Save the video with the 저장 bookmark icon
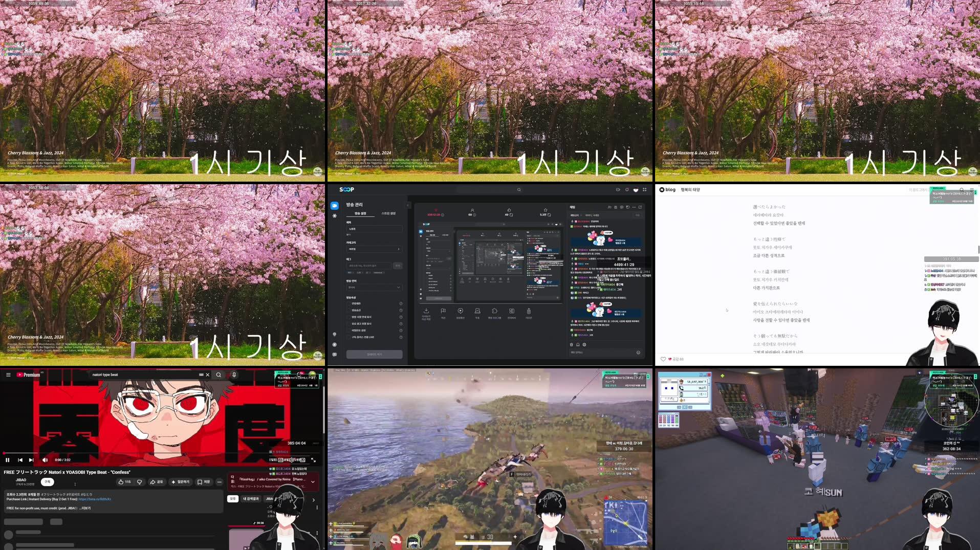Viewport: 980px width, 550px height. point(204,481)
